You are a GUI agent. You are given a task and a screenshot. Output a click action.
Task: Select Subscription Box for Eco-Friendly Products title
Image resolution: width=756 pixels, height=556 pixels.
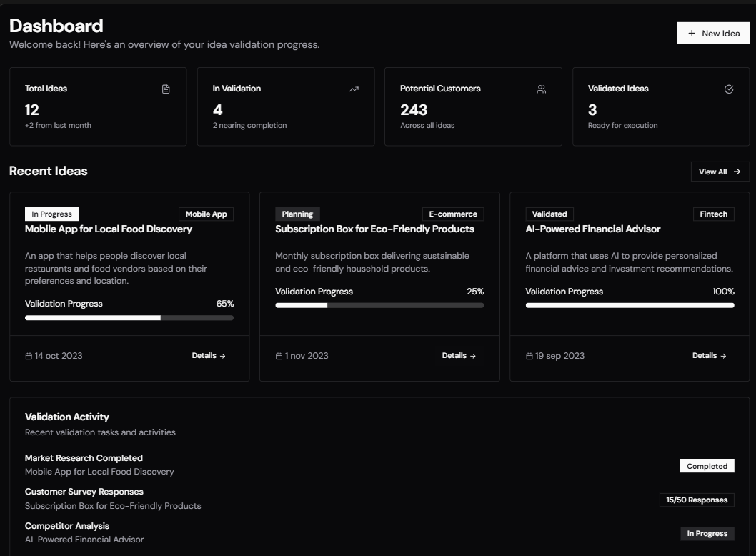point(374,229)
